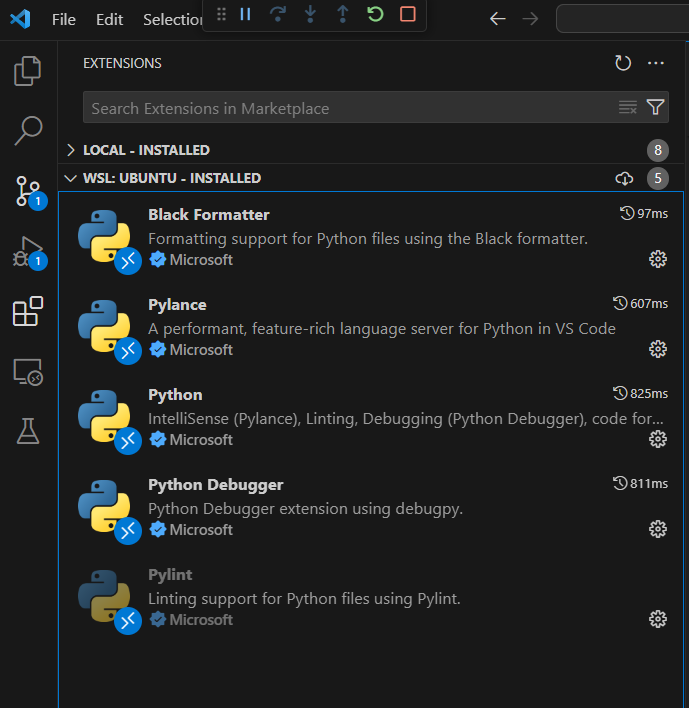This screenshot has width=689, height=708.
Task: Open the Search view in activity bar
Action: (x=28, y=131)
